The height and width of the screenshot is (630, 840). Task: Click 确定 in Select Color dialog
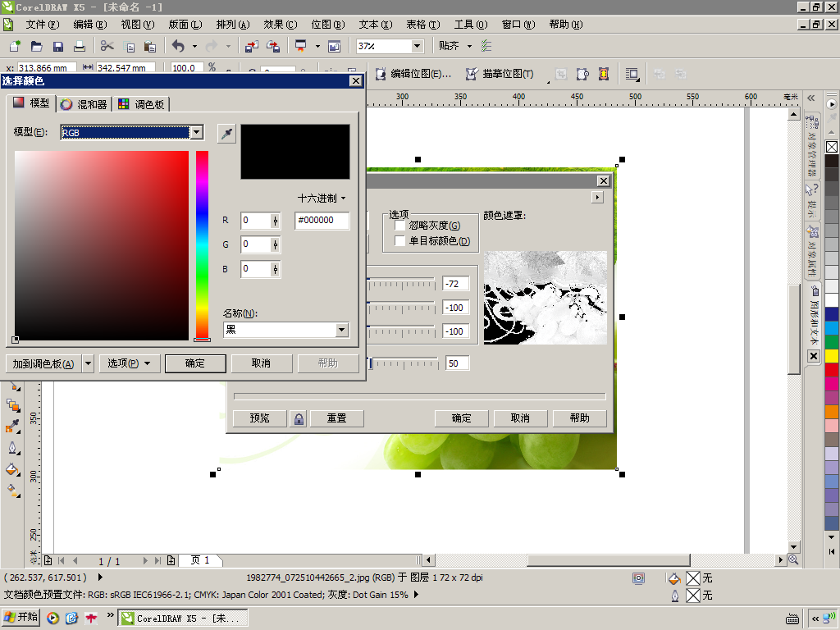pyautogui.click(x=195, y=363)
